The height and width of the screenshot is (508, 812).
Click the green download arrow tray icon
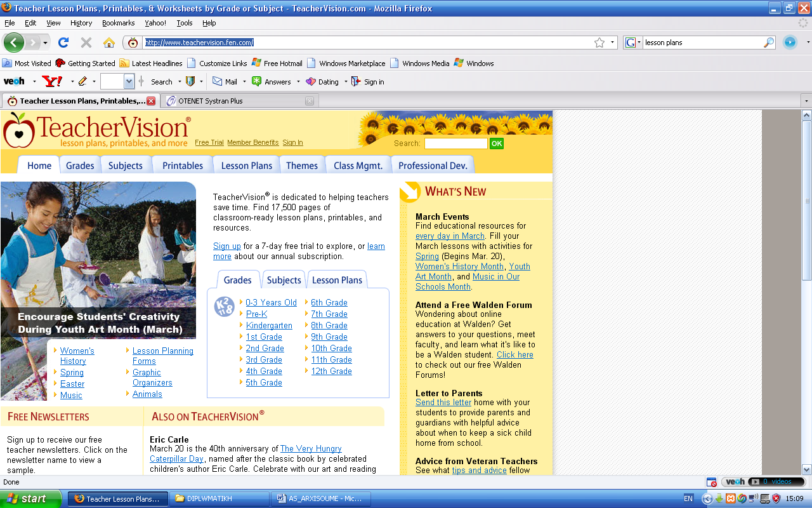point(719,498)
